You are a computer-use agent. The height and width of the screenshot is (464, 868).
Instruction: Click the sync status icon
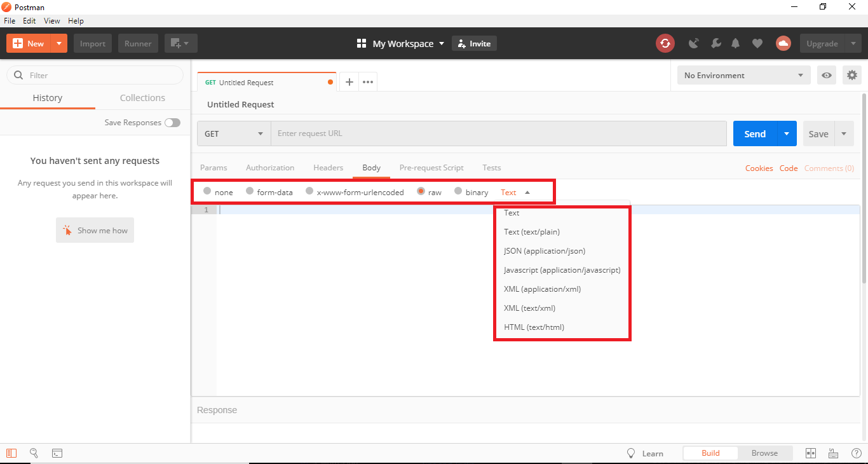(x=665, y=43)
